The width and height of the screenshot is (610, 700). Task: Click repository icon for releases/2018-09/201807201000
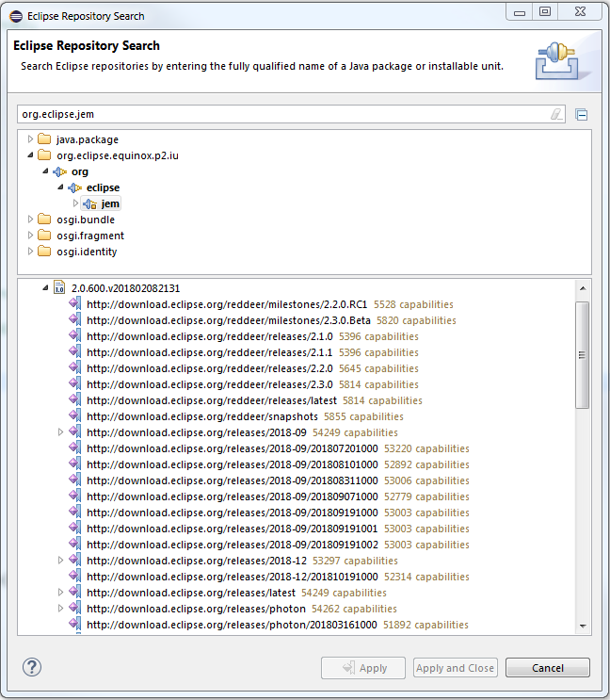click(x=75, y=448)
